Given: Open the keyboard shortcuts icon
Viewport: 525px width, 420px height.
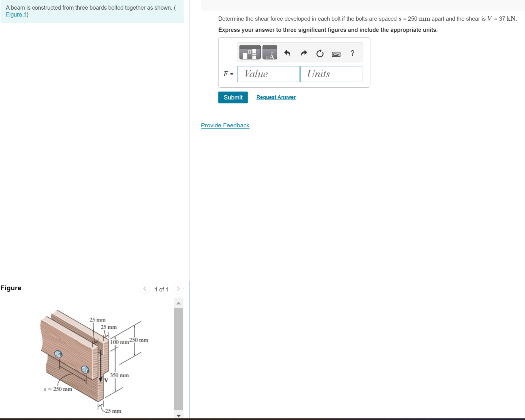Looking at the screenshot, I should (336, 54).
